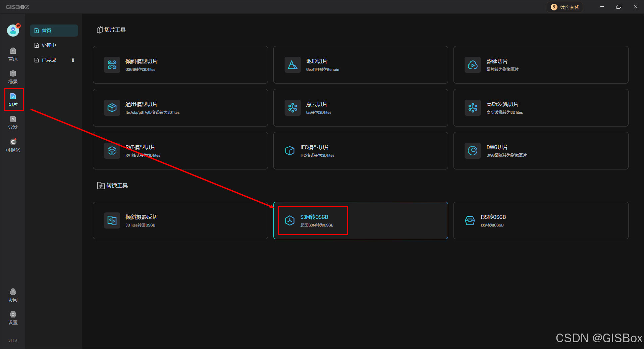Screen dimensions: 644x349
Task: Click the IFC模型切片 cube icon
Action: [290, 151]
